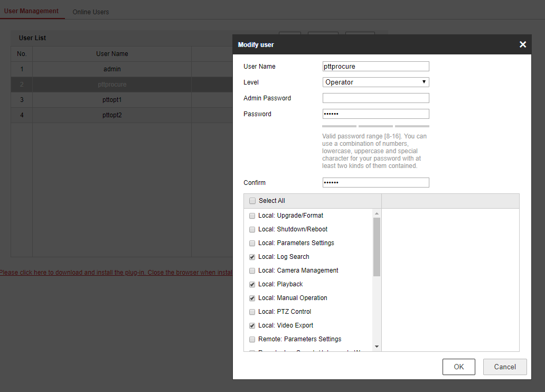Select the pttopt2 user row
Viewport: 545px width, 392px height.
click(121, 115)
